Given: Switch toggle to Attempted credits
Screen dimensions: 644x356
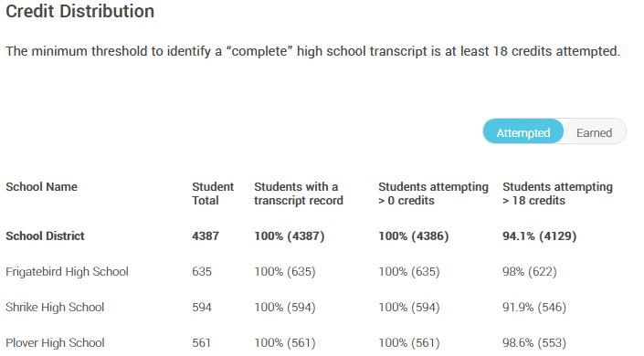Looking at the screenshot, I should (x=523, y=131).
